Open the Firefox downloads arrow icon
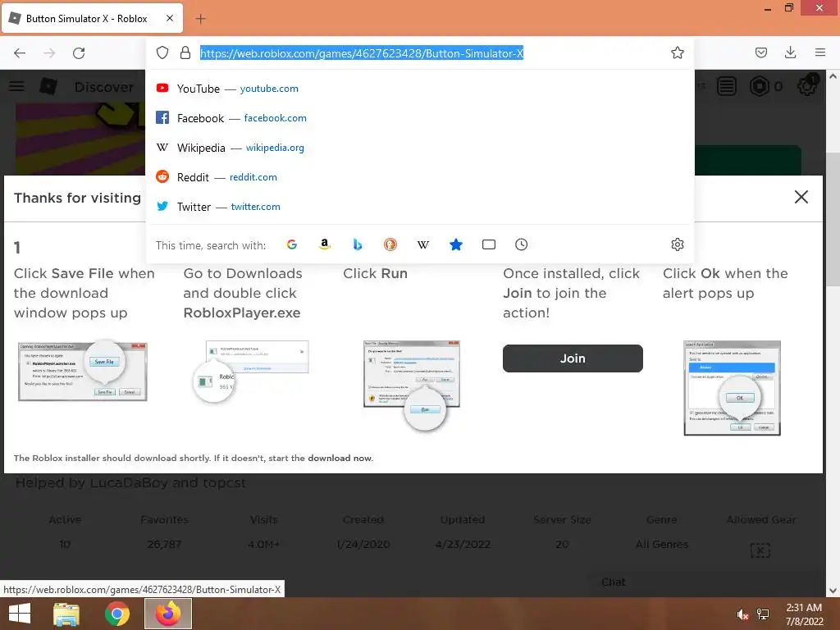This screenshot has width=840, height=630. 790,52
